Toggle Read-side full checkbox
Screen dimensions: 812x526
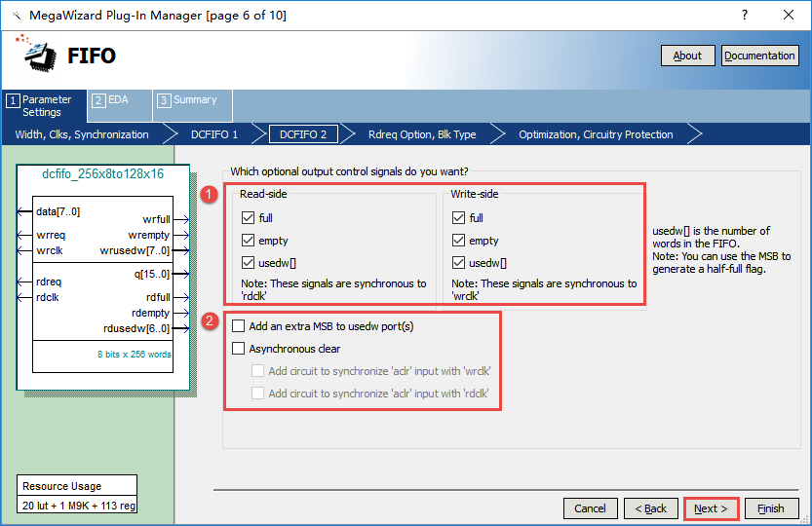point(248,218)
